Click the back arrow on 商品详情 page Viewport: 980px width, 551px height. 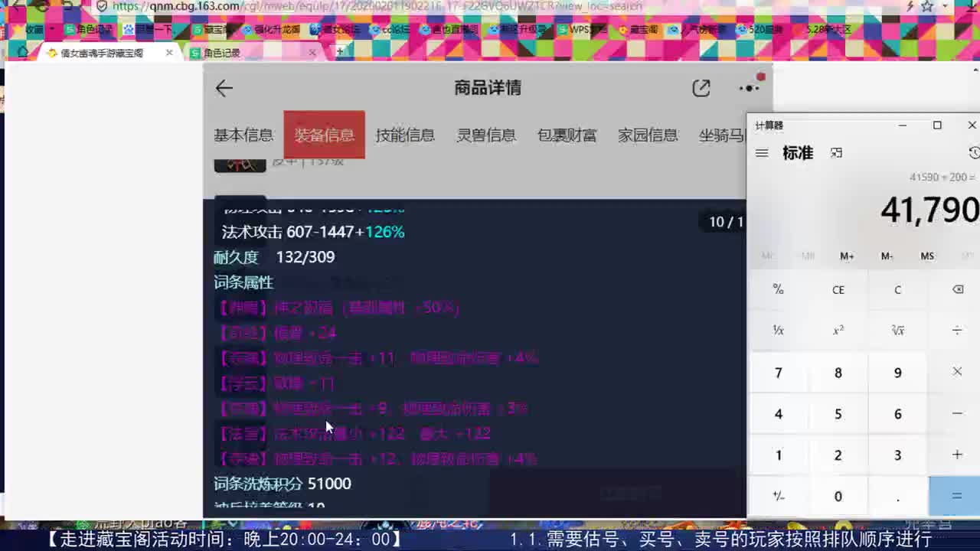click(224, 88)
